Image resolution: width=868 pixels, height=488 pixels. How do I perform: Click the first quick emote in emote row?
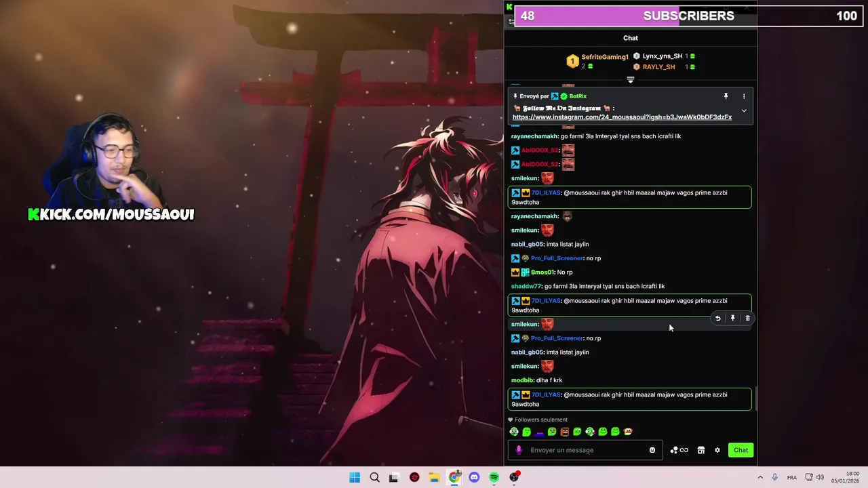(514, 432)
